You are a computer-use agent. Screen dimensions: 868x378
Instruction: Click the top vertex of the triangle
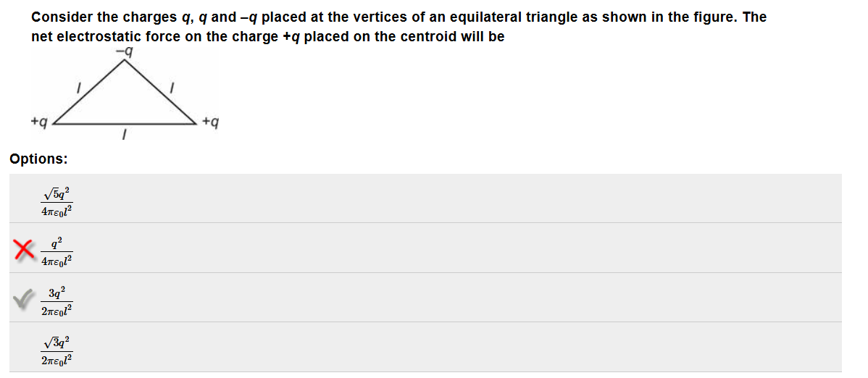coord(125,60)
